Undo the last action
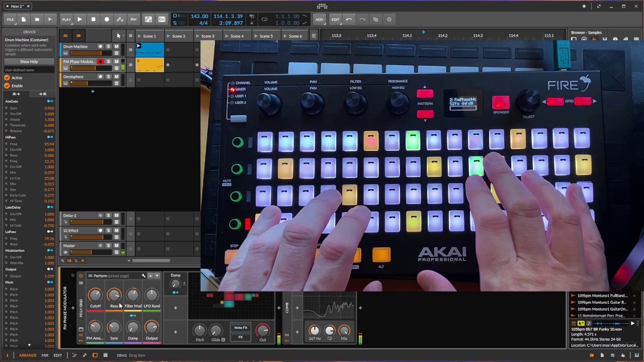 pos(349,19)
